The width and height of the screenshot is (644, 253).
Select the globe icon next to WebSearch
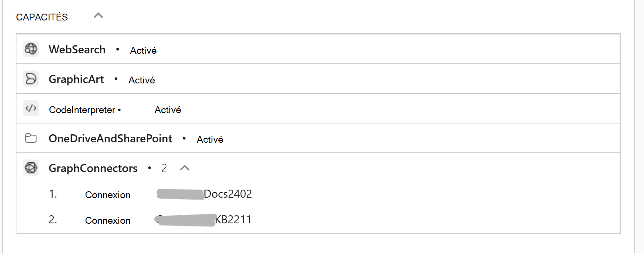tap(31, 49)
